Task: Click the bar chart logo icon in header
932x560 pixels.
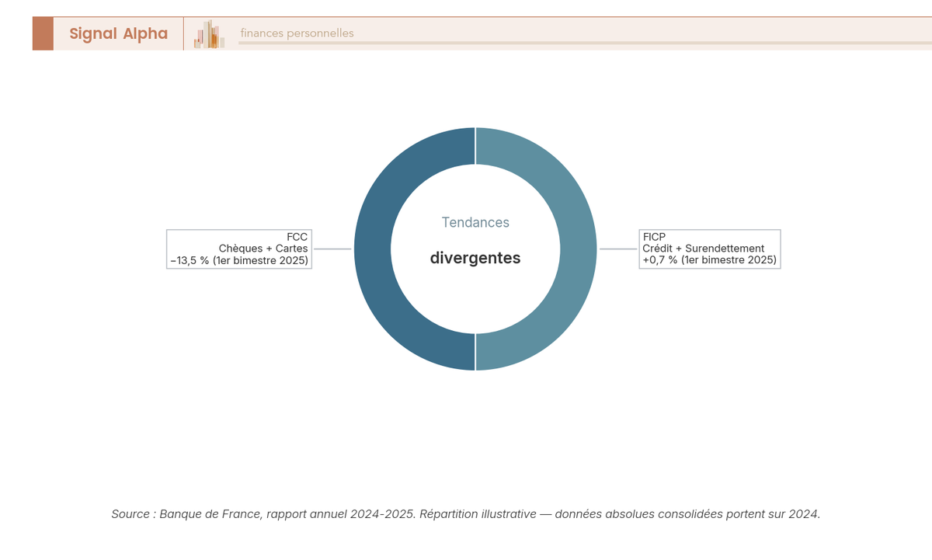Action: point(208,35)
